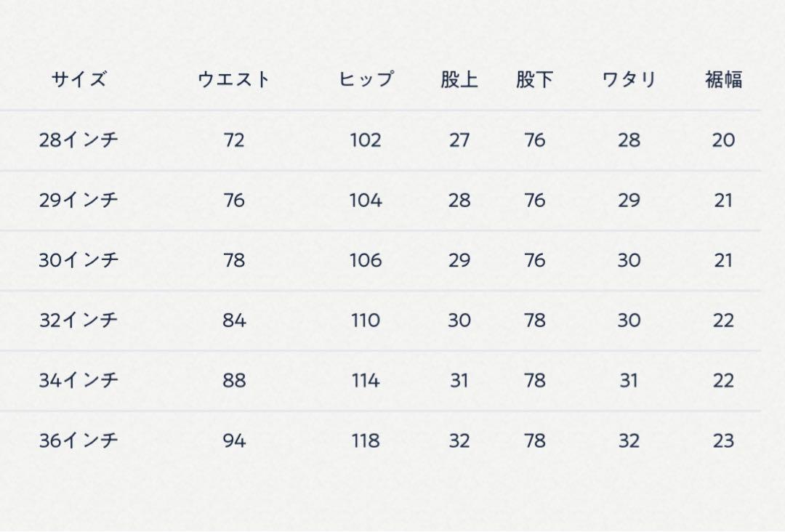Click hip value 114 in 34インチ row
The width and height of the screenshot is (785, 532).
coord(366,380)
